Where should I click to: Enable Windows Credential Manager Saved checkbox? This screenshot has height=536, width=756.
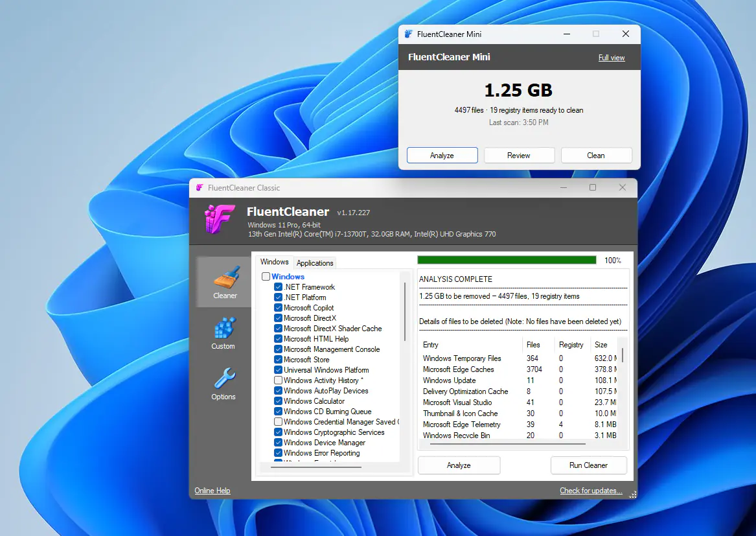[278, 422]
